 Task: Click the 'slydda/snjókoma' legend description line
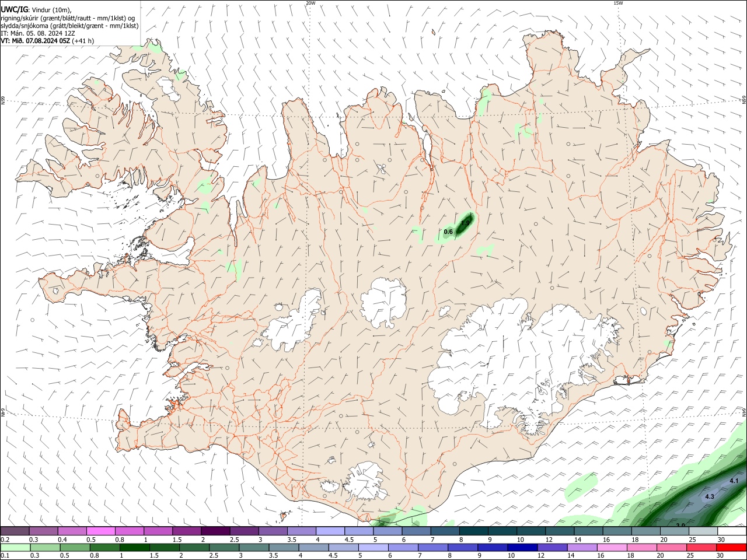(69, 26)
